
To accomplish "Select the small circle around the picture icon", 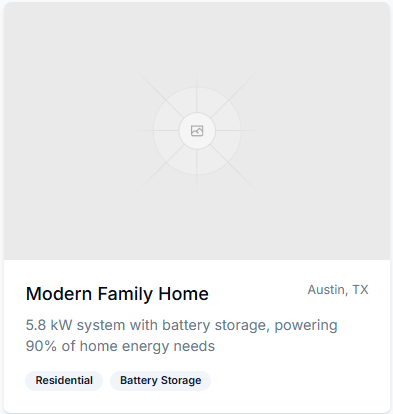I will coord(197,131).
